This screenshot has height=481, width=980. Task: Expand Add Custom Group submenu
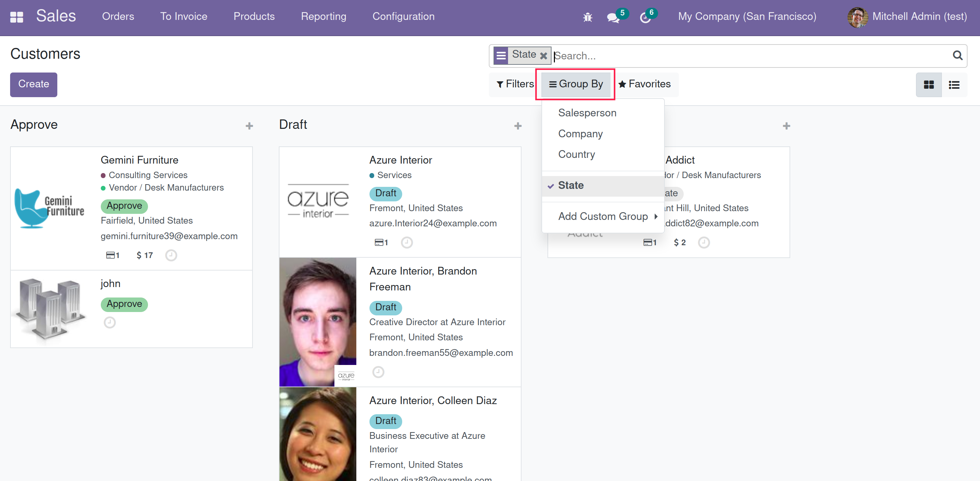(603, 217)
